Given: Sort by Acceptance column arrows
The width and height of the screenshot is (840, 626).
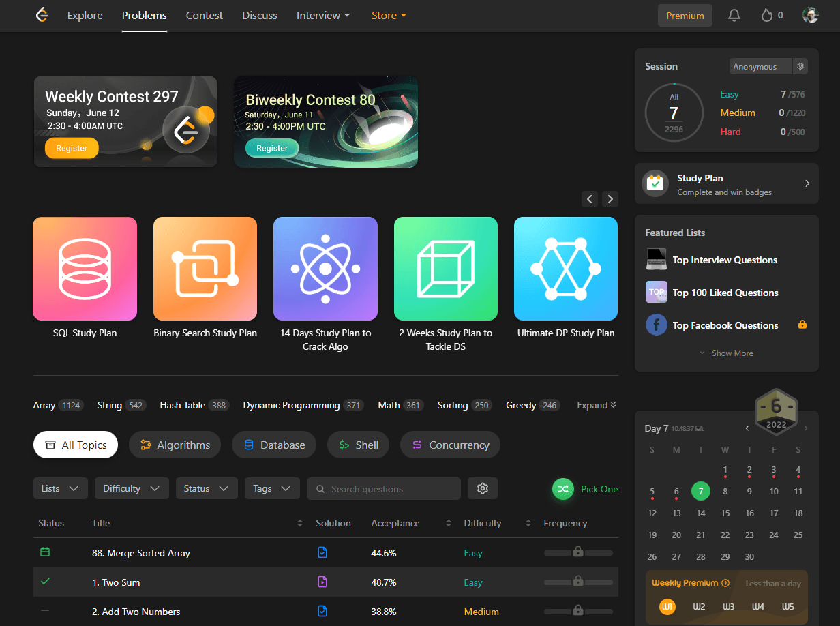Looking at the screenshot, I should (449, 523).
